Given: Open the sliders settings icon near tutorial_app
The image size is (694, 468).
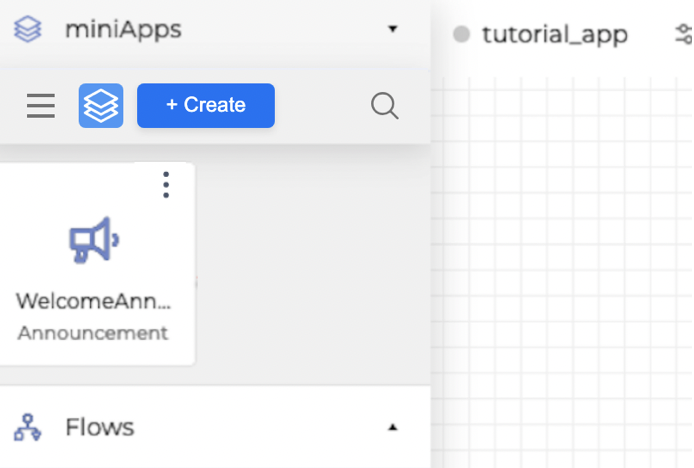Looking at the screenshot, I should (684, 35).
